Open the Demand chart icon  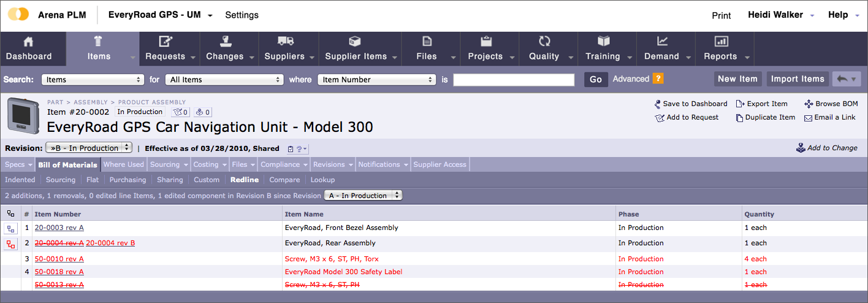pos(662,42)
